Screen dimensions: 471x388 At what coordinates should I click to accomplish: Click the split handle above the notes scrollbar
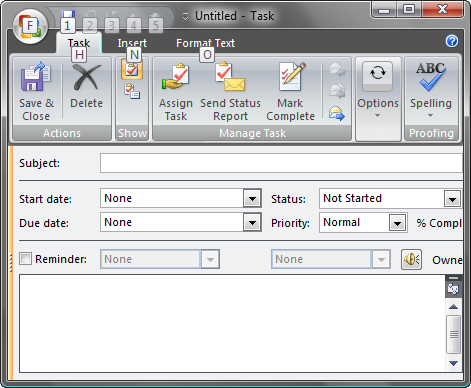click(453, 278)
